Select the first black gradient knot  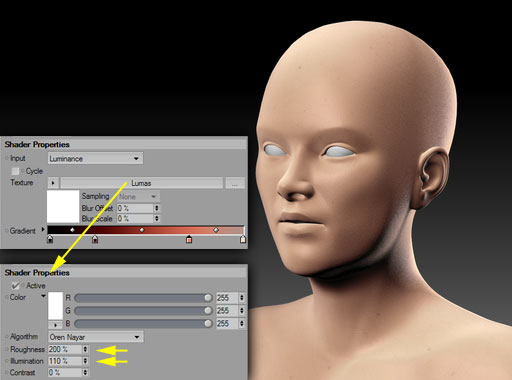pos(50,239)
